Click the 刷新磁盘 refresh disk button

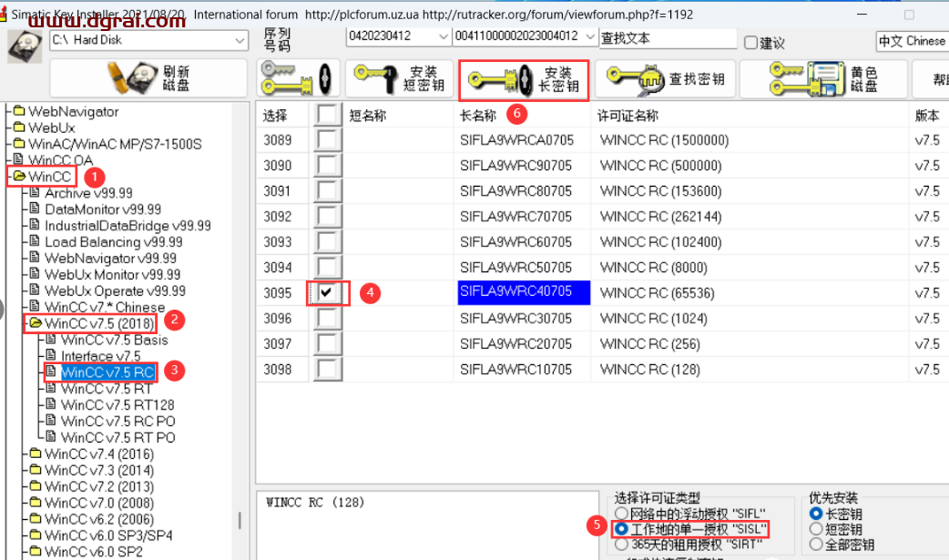pos(148,79)
